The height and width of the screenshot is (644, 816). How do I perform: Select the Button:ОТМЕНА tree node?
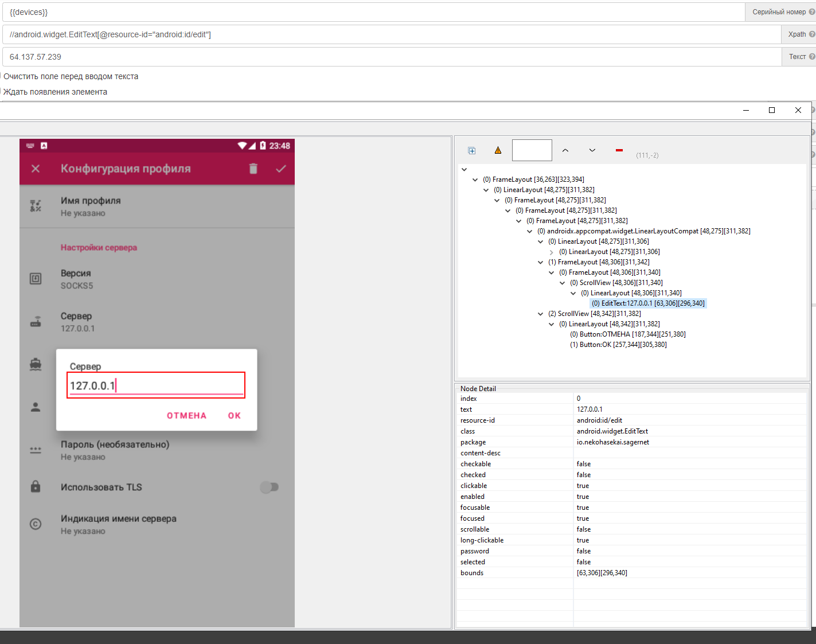pyautogui.click(x=627, y=334)
